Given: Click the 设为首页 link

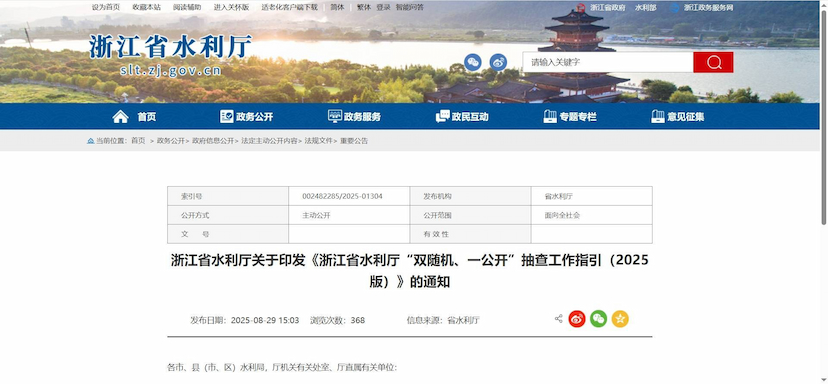Looking at the screenshot, I should [x=106, y=7].
